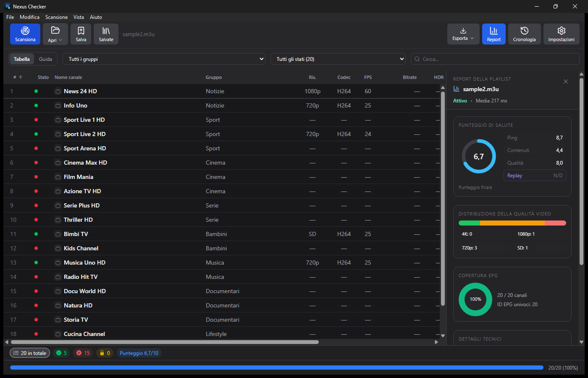Screen dimensions: 588x378
Task: Switch to the Tabella view
Action: pyautogui.click(x=22, y=59)
